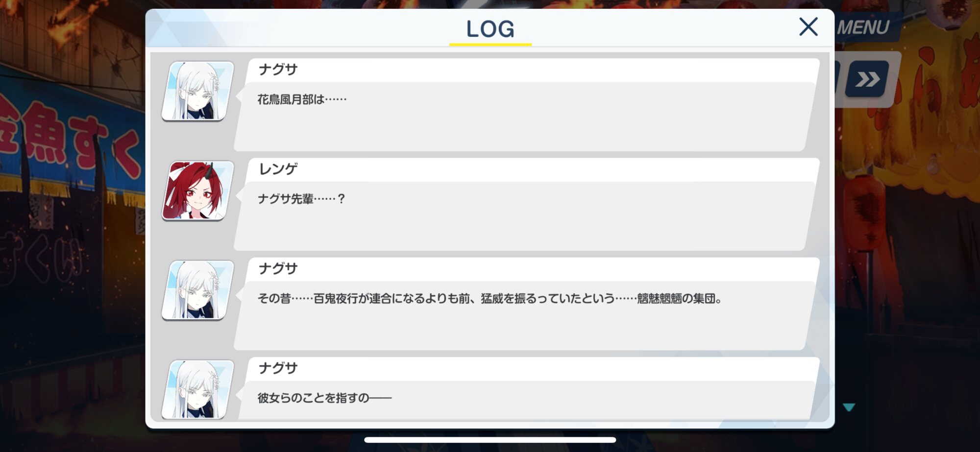Select the dialogue line 花鳥風月部は……
The image size is (980, 452).
tap(302, 99)
